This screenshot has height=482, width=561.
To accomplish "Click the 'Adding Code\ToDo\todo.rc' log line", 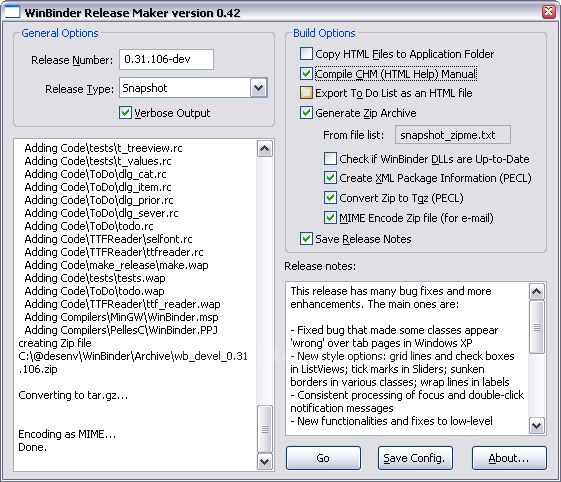I will tap(89, 226).
